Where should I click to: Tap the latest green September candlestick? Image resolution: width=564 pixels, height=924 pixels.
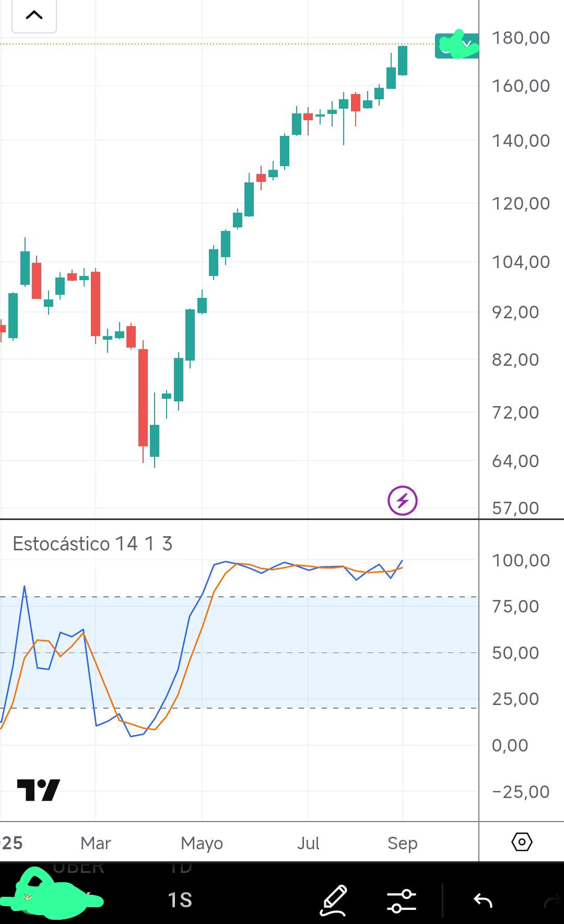coord(402,61)
